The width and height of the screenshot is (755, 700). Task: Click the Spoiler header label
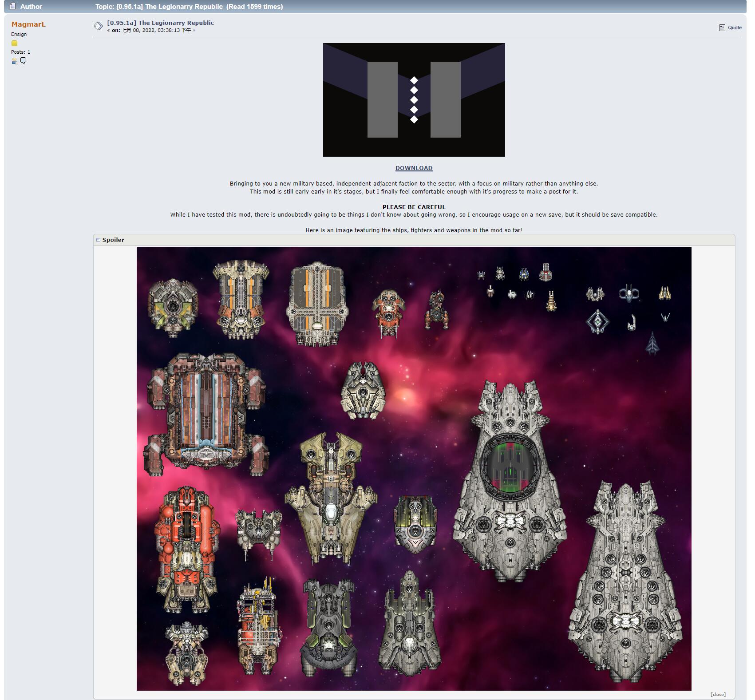(x=113, y=240)
